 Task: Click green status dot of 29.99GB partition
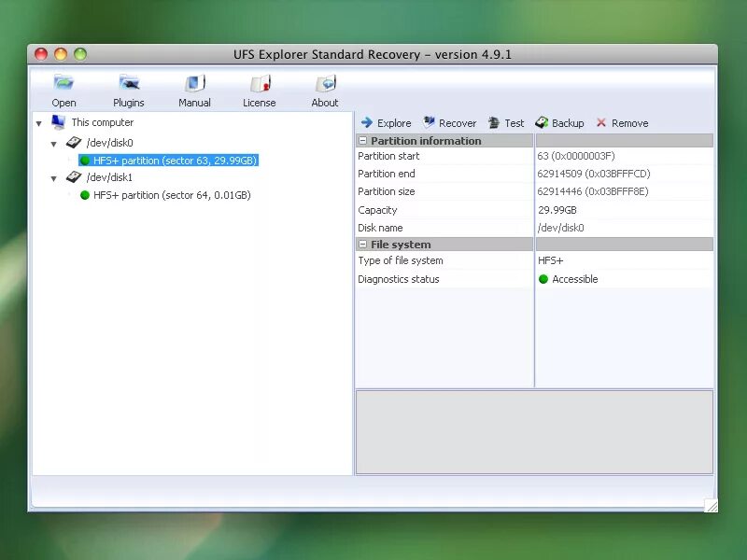[85, 161]
